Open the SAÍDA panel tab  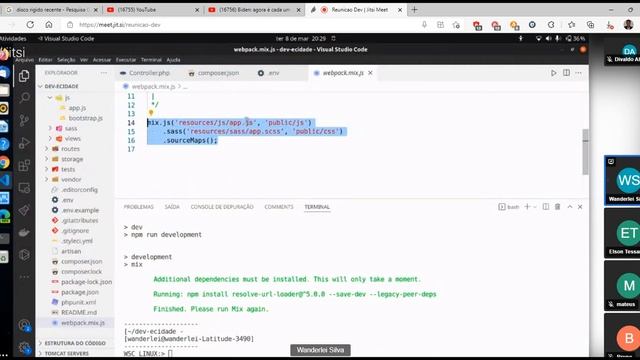point(172,207)
